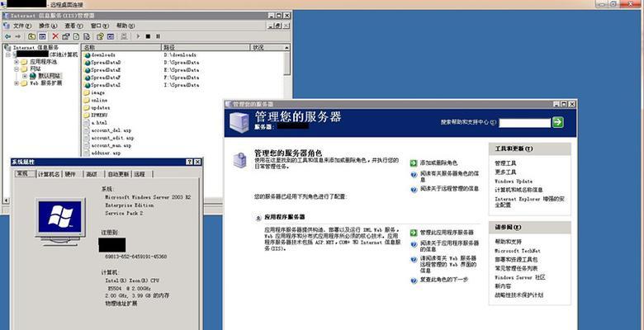Image resolution: width=644 pixels, height=330 pixels.
Task: Click green arrow icon beside 管理此应用程序服务器
Action: click(x=414, y=233)
